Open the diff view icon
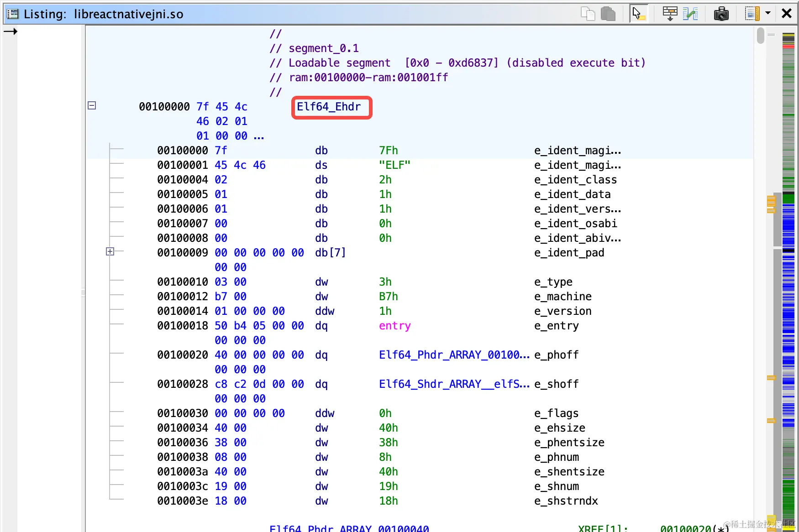This screenshot has height=532, width=799. pos(690,14)
